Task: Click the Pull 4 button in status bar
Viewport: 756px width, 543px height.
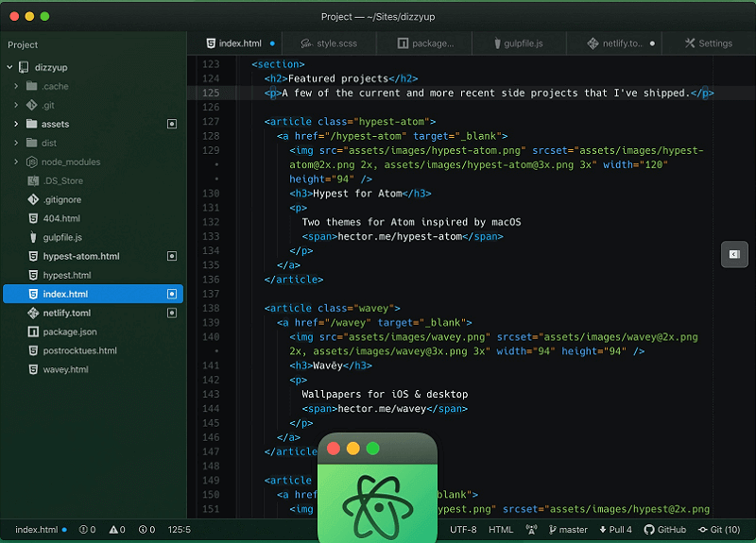Action: [615, 530]
